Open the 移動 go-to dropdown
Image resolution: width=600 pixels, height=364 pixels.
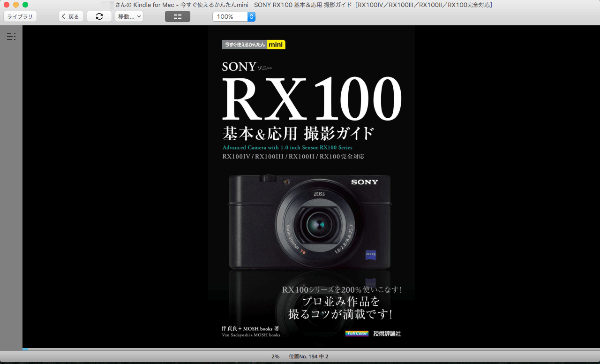(x=129, y=16)
